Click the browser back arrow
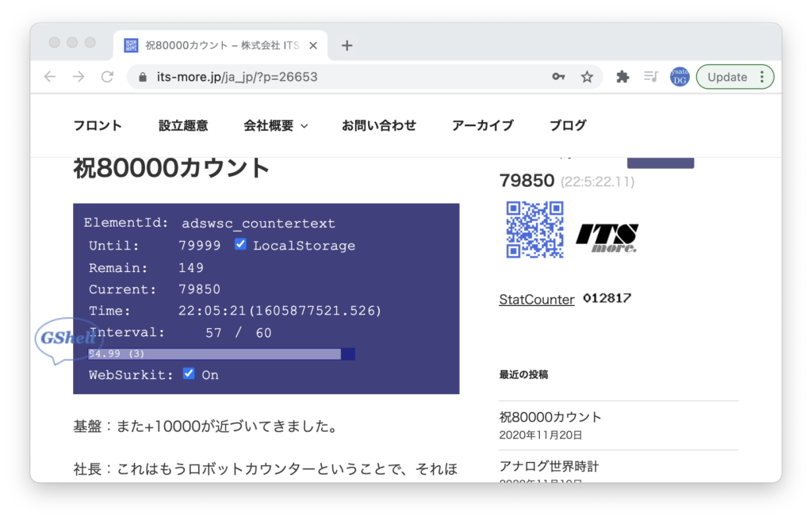This screenshot has width=812, height=520. (x=50, y=77)
